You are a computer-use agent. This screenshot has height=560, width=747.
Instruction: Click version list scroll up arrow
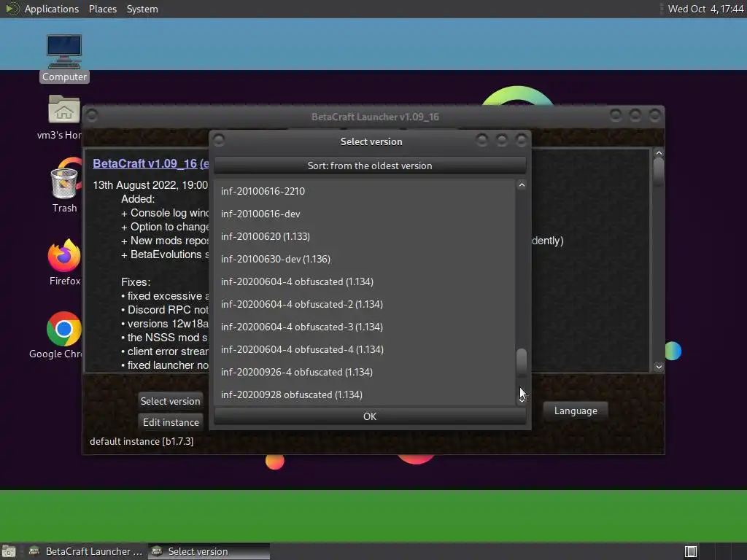(522, 185)
